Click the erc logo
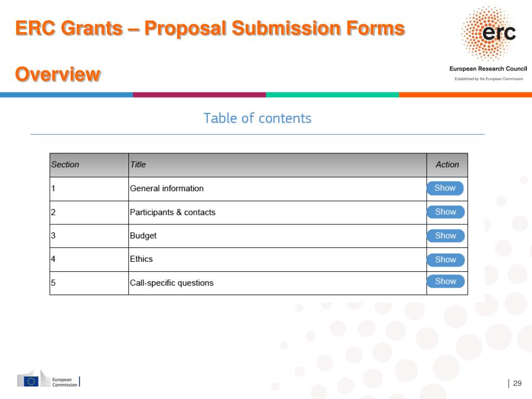This screenshot has width=532, height=399. [488, 33]
